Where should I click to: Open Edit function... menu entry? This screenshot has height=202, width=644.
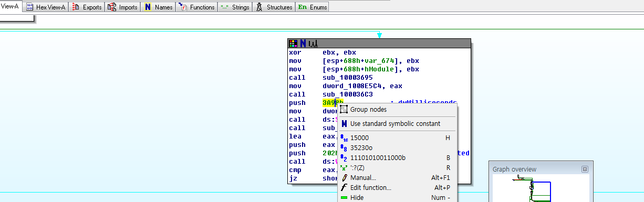click(x=397, y=187)
